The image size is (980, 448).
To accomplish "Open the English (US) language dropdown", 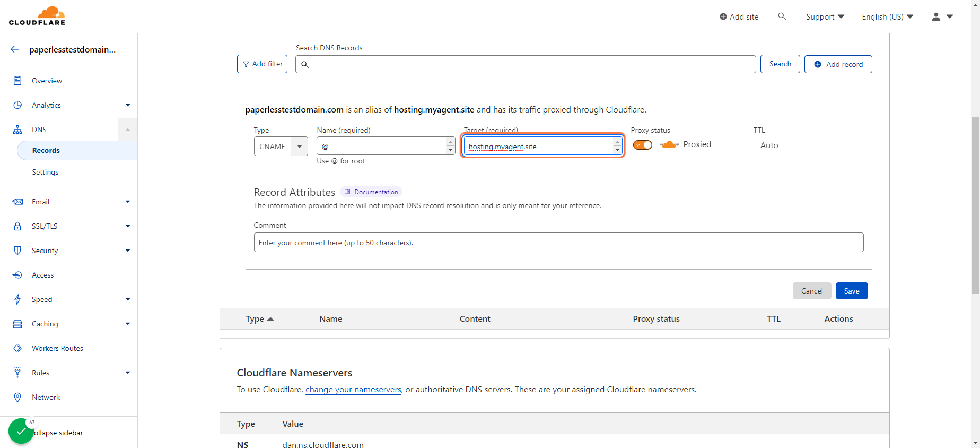I will (x=888, y=17).
